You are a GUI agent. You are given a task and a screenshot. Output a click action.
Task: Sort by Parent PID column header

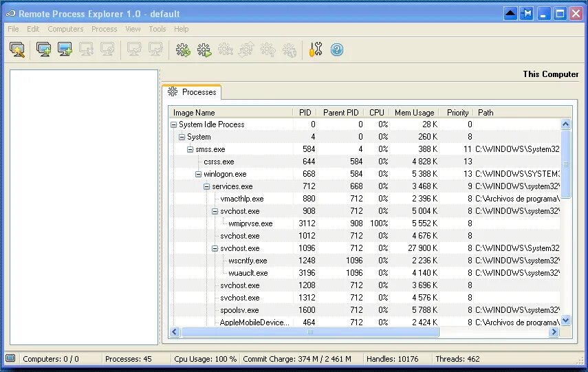[x=340, y=113]
